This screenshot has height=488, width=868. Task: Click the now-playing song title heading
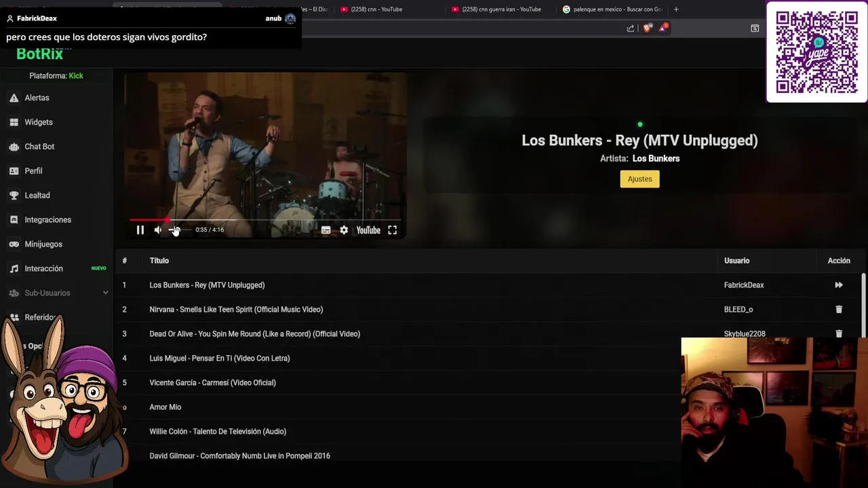click(639, 140)
